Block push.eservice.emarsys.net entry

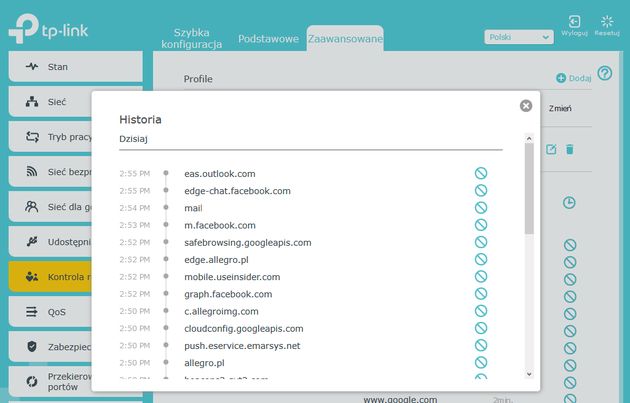(x=481, y=346)
